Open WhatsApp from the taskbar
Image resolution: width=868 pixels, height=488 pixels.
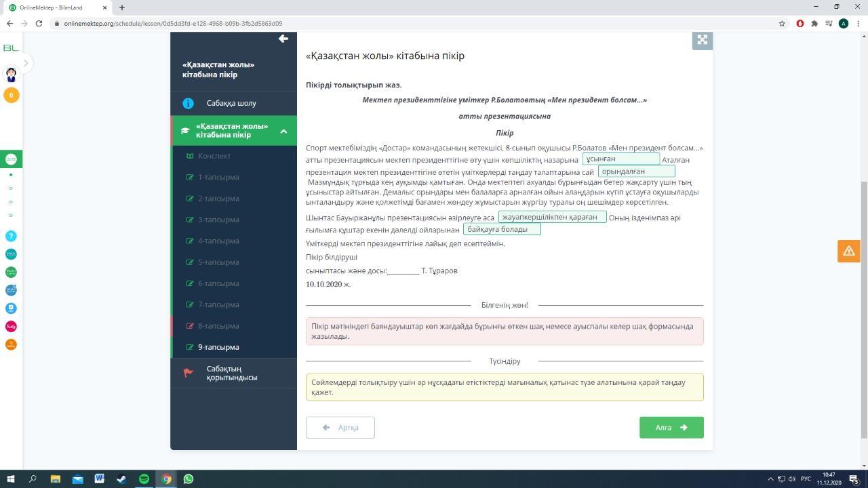click(x=189, y=479)
